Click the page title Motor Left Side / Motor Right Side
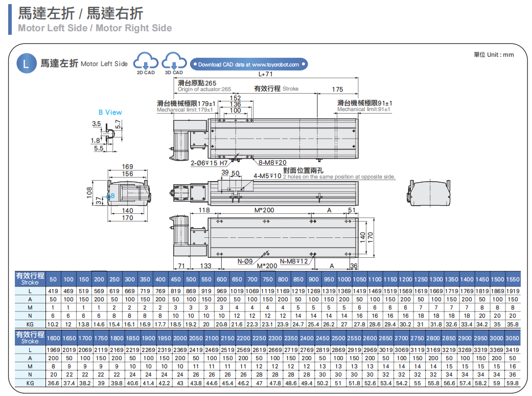 tap(95, 28)
